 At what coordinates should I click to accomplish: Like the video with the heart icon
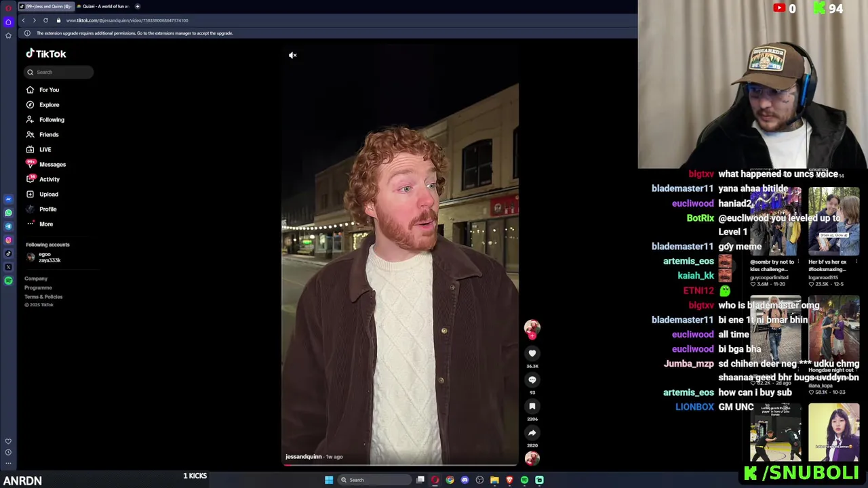(x=532, y=353)
